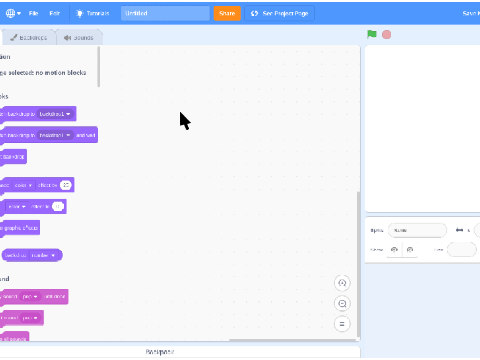Open the language globe menu

(13, 13)
